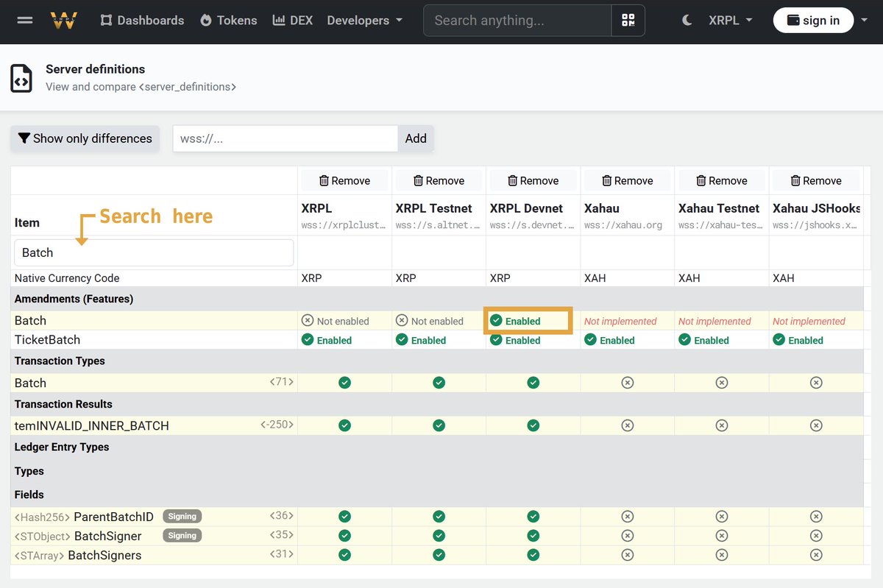Click the Signing badge on BatchSigner
Viewport: 883px width, 588px height.
tap(182, 536)
